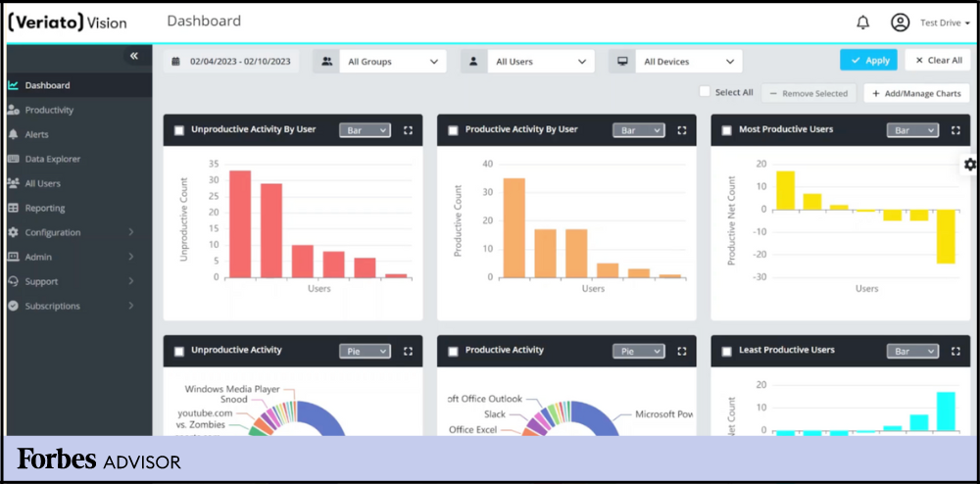Click the user profile avatar icon
The image size is (980, 484).
coord(900,23)
